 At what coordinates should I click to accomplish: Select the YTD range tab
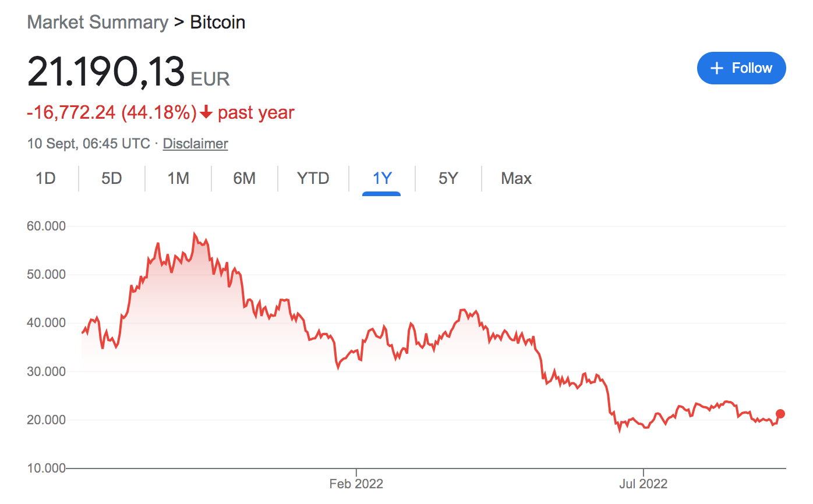point(313,178)
